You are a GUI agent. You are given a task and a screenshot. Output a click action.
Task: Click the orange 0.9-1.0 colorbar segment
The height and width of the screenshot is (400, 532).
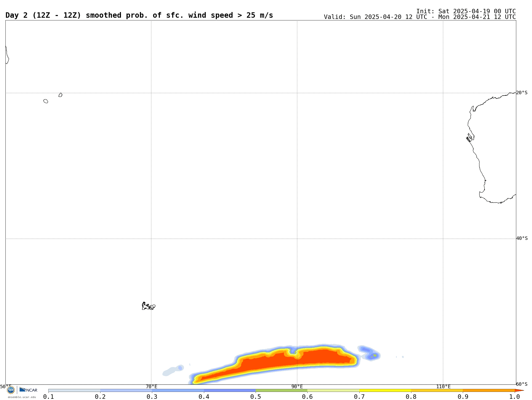pyautogui.click(x=489, y=390)
